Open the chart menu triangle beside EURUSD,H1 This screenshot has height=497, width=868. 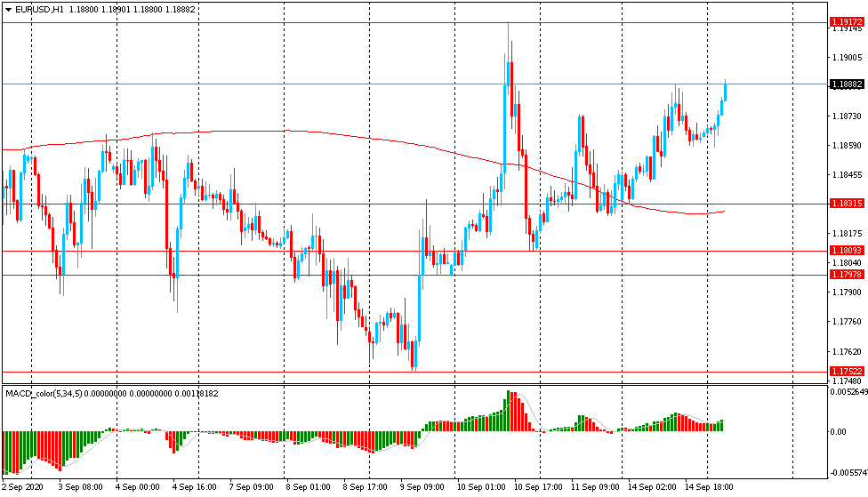click(x=8, y=10)
